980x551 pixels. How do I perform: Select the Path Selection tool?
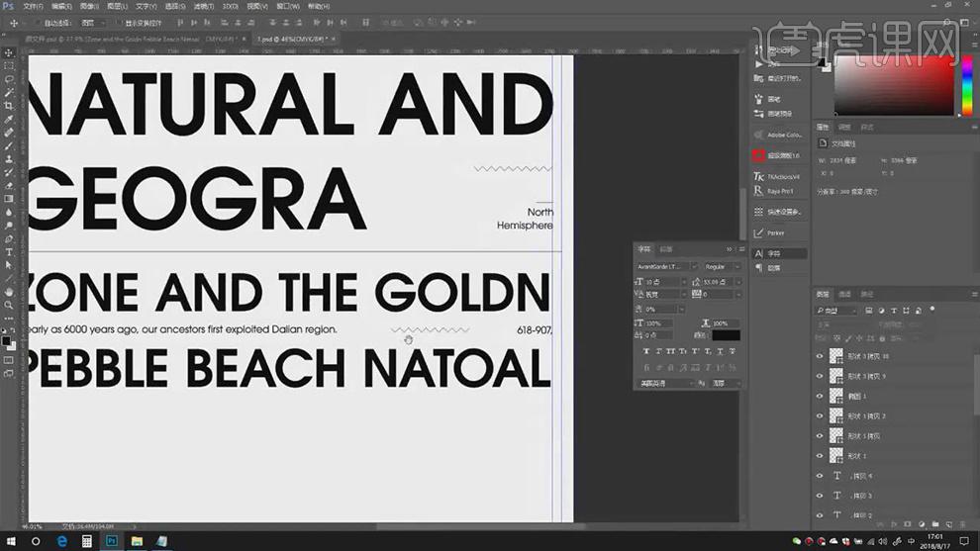point(9,265)
